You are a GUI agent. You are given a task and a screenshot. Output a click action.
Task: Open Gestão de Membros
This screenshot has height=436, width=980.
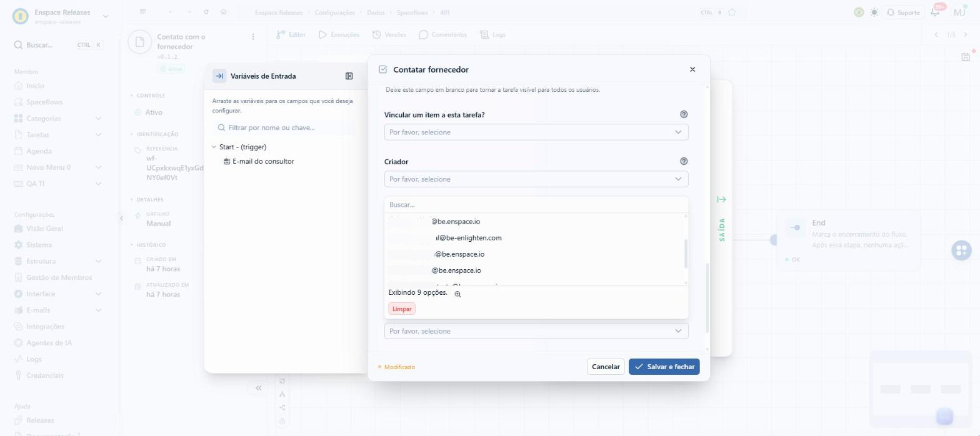(59, 277)
